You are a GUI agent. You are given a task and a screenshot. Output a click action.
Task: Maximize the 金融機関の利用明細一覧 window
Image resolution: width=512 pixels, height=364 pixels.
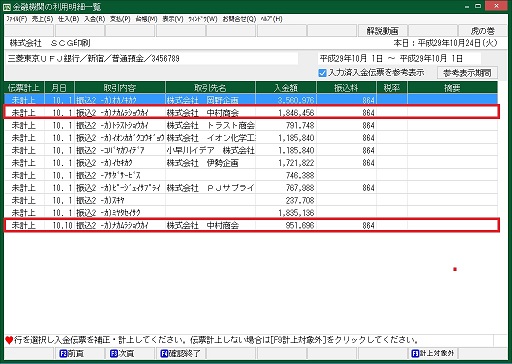click(478, 6)
